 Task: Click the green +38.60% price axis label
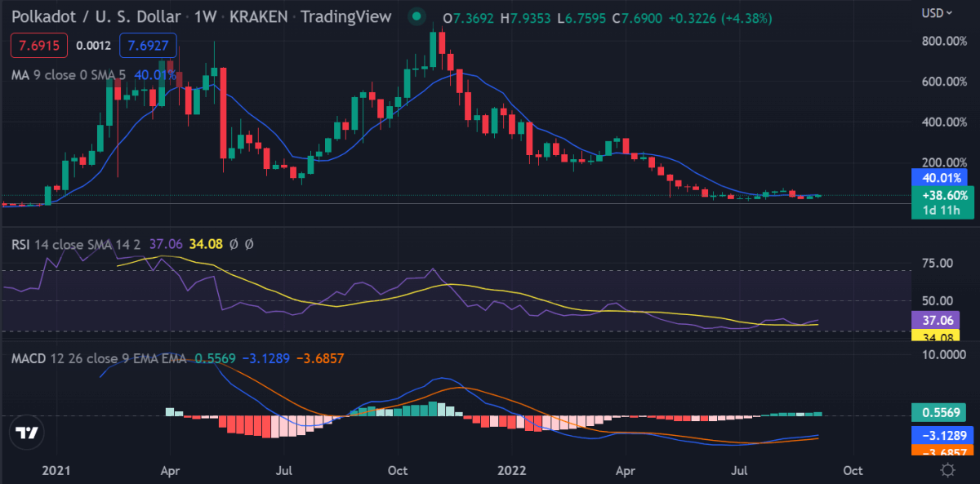(x=938, y=196)
